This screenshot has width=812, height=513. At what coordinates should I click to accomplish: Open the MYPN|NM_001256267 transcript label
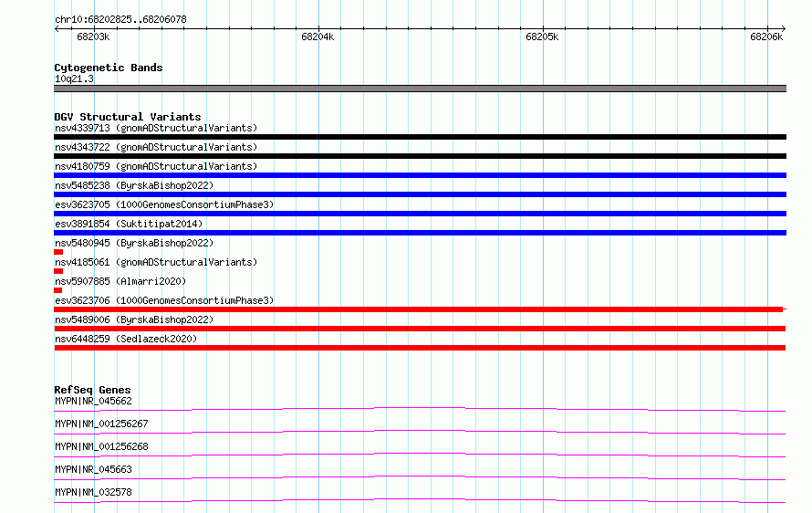point(101,424)
